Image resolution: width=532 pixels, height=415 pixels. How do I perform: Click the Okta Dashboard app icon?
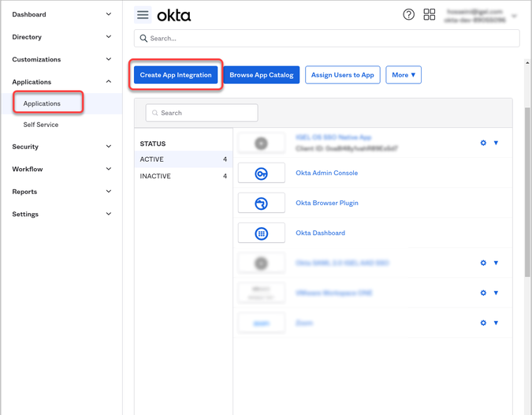coord(261,234)
